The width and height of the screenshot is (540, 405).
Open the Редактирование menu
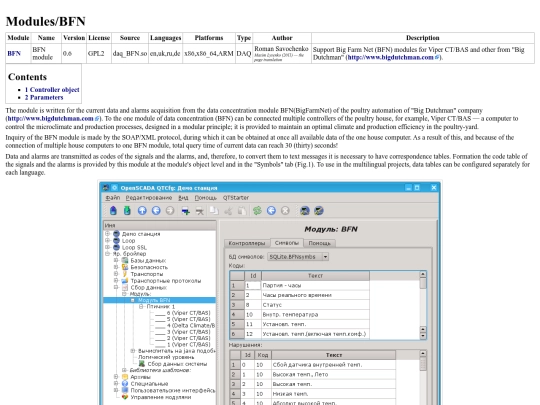point(149,198)
